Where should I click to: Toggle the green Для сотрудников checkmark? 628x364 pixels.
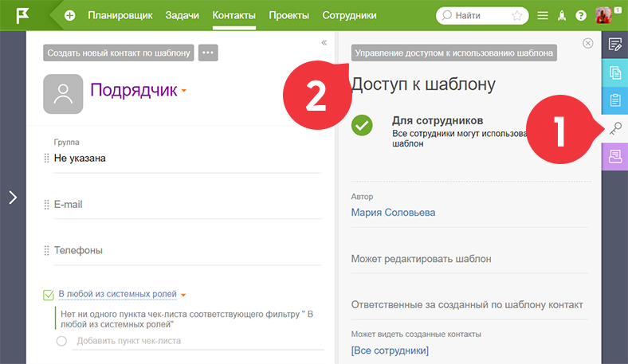point(362,125)
